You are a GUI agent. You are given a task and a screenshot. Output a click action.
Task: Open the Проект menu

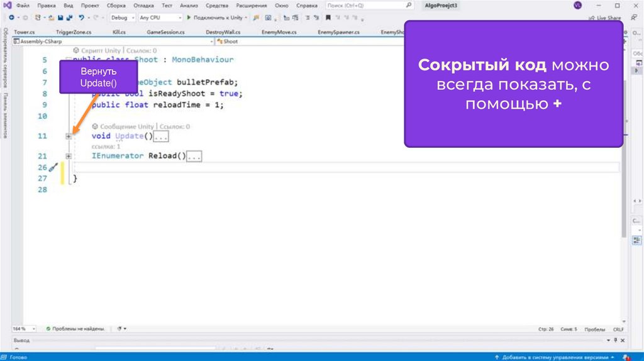[89, 5]
